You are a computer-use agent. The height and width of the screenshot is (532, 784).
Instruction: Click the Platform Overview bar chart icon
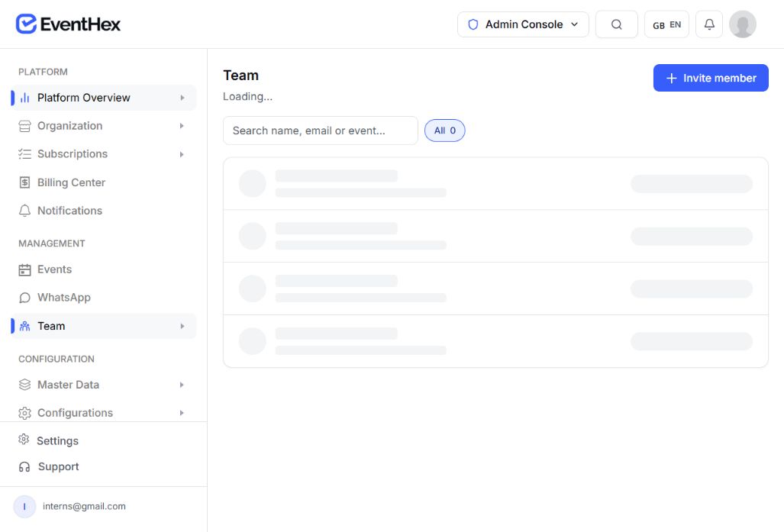point(24,98)
